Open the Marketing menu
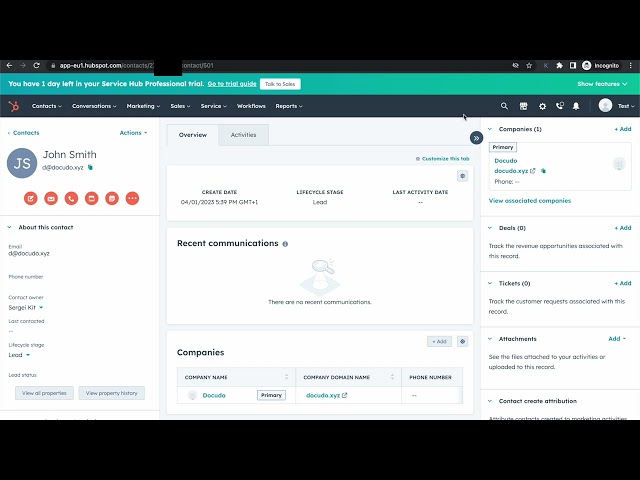The height and width of the screenshot is (480, 640). (x=143, y=106)
